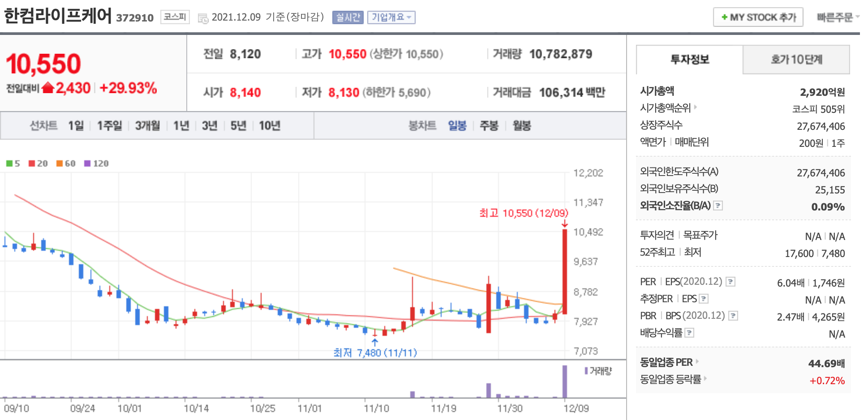Click the 12/09 date label on chart axis

576,408
